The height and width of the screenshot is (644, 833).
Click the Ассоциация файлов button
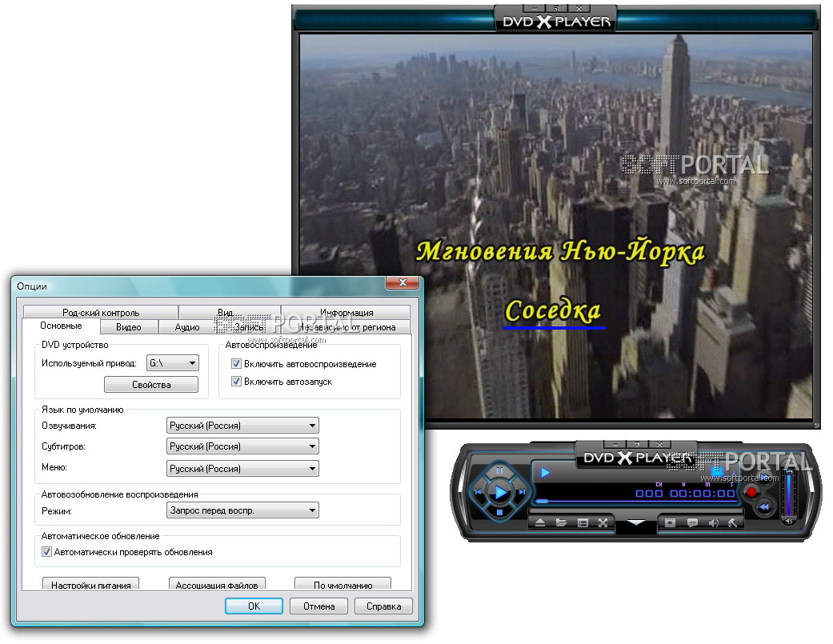point(217,584)
